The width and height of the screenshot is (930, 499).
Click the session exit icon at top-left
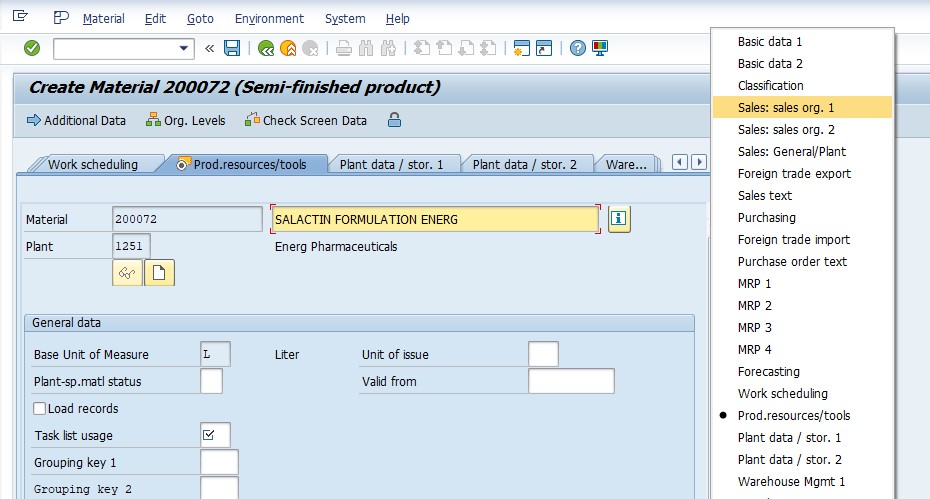20,16
